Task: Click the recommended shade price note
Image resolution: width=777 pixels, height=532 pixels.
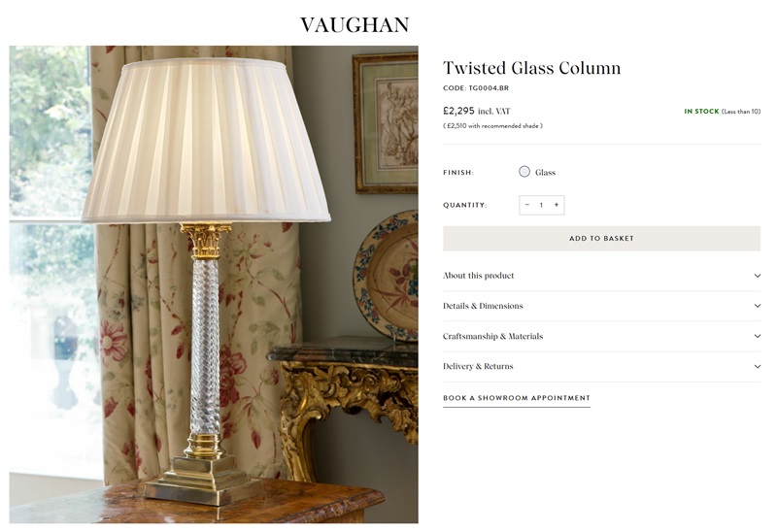Action: (x=492, y=126)
